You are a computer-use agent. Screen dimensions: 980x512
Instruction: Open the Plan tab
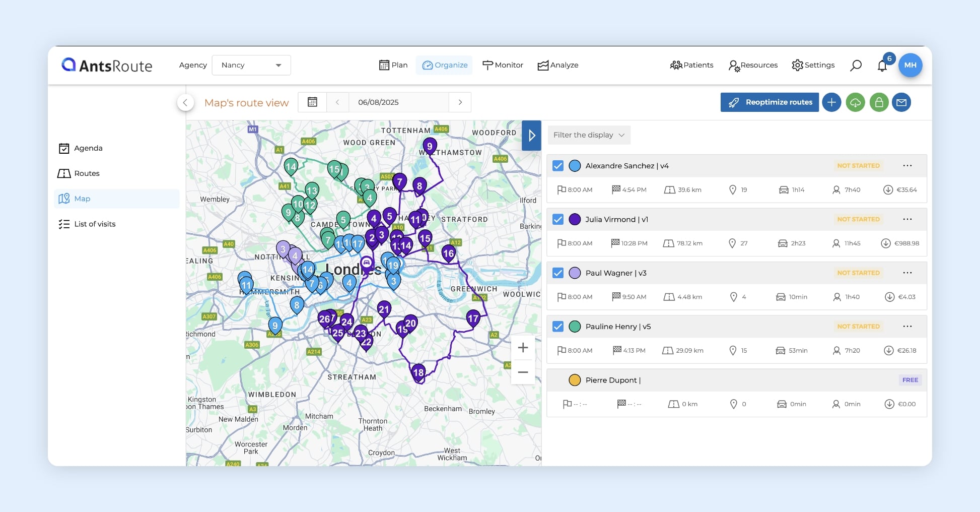(393, 65)
